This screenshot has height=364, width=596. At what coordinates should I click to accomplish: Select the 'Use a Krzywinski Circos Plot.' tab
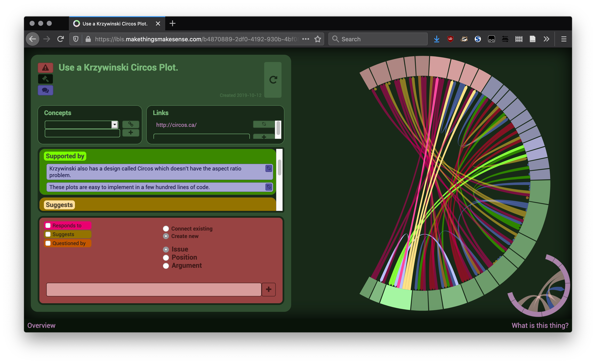117,24
